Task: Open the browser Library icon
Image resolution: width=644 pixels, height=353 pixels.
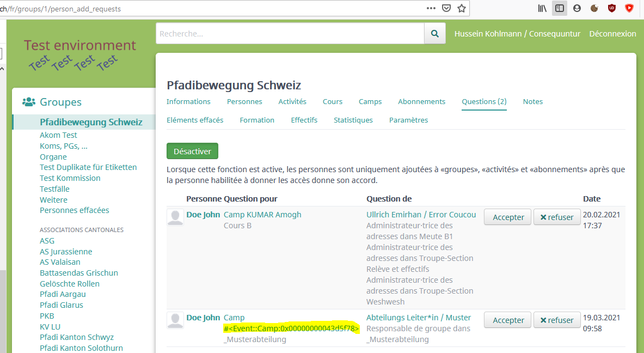Action: 542,8
